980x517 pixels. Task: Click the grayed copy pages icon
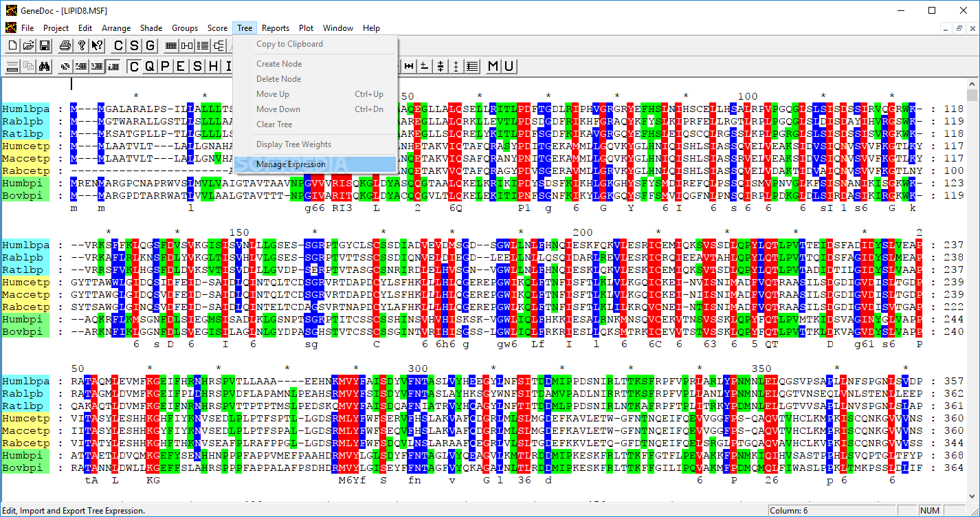29,66
